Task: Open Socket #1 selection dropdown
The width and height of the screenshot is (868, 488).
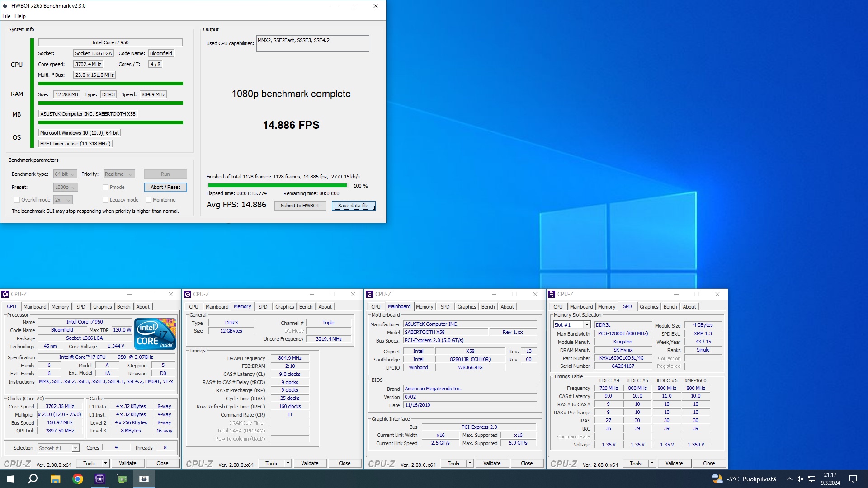Action: [x=58, y=448]
